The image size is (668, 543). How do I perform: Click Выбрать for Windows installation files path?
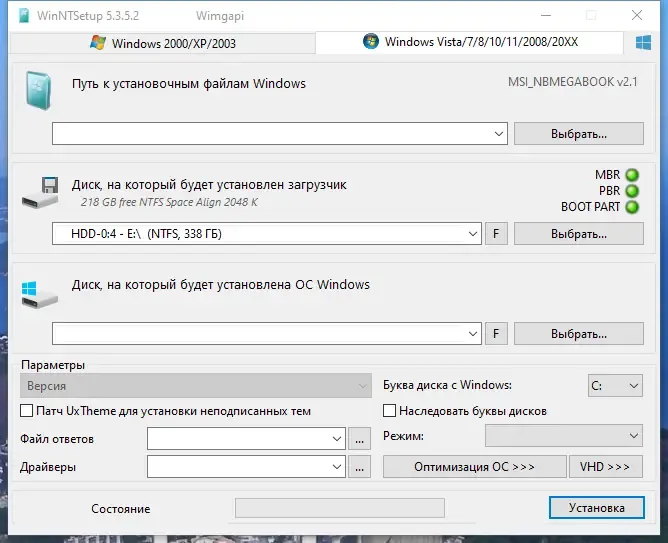(579, 134)
